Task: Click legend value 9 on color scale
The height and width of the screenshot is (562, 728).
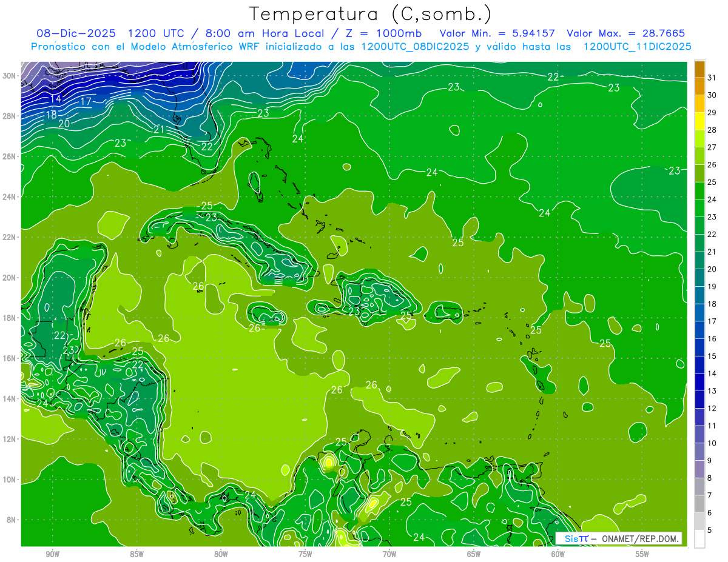Action: [710, 461]
